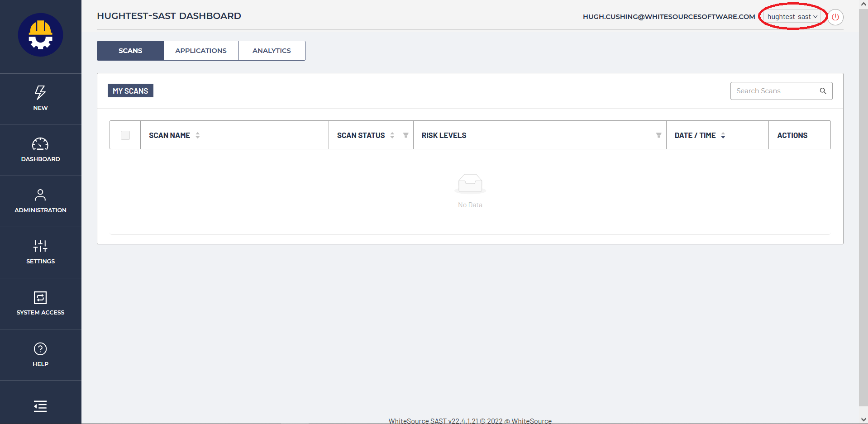Click the hard hat gear logo
Screen dimensions: 868x424
pyautogui.click(x=41, y=35)
